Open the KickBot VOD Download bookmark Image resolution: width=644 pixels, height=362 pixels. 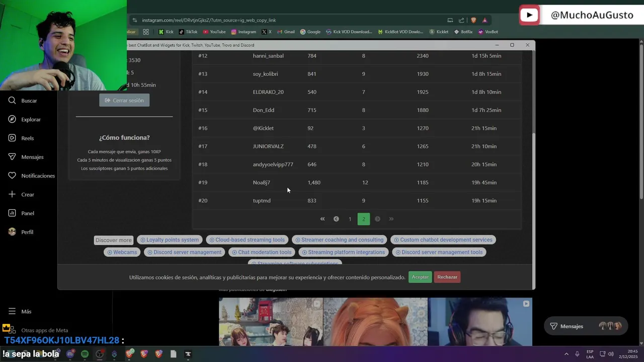point(400,32)
